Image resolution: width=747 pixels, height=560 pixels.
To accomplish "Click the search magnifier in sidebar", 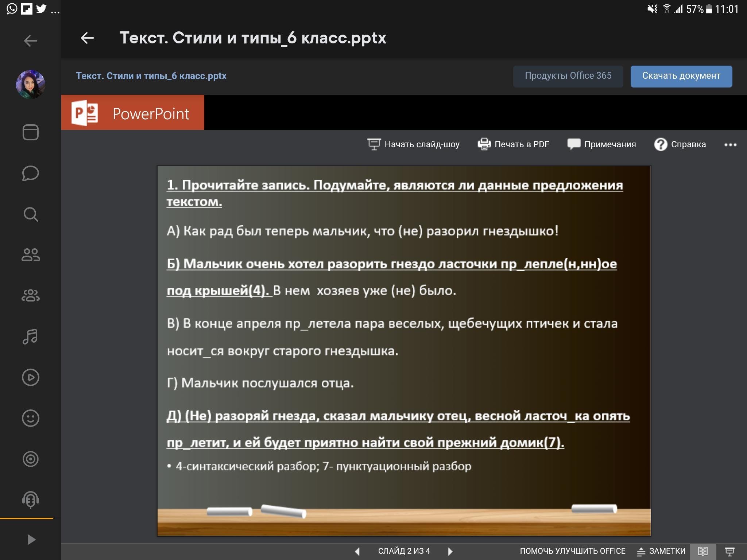I will [31, 214].
